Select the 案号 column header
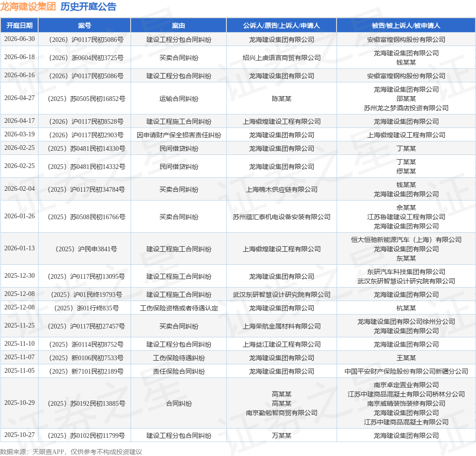 click(x=85, y=26)
